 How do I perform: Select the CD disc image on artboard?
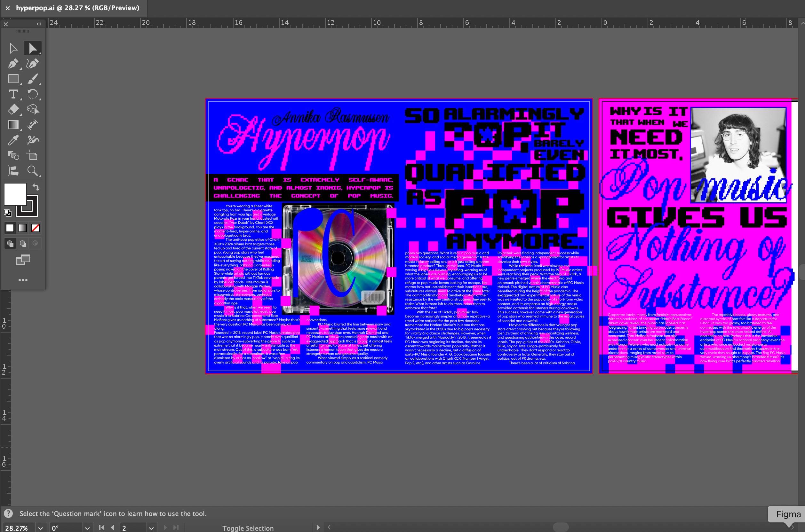point(338,259)
